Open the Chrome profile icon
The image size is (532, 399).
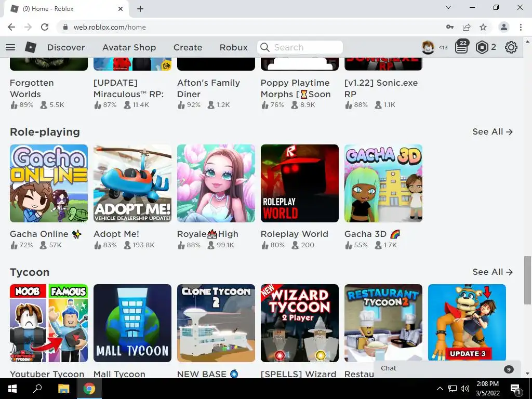click(x=504, y=27)
